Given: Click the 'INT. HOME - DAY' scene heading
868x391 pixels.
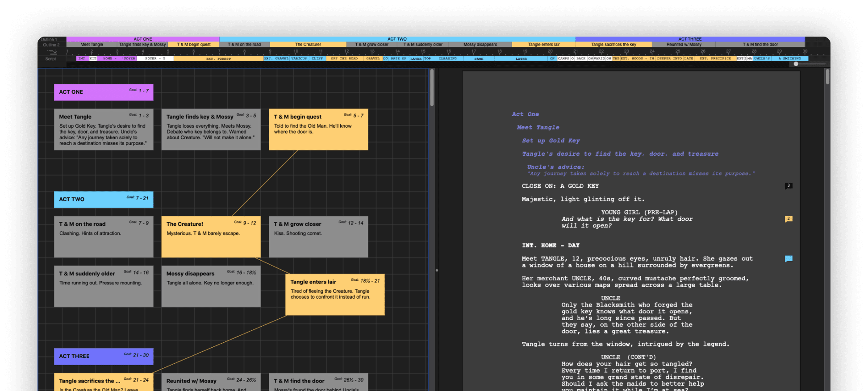Looking at the screenshot, I should pos(551,245).
